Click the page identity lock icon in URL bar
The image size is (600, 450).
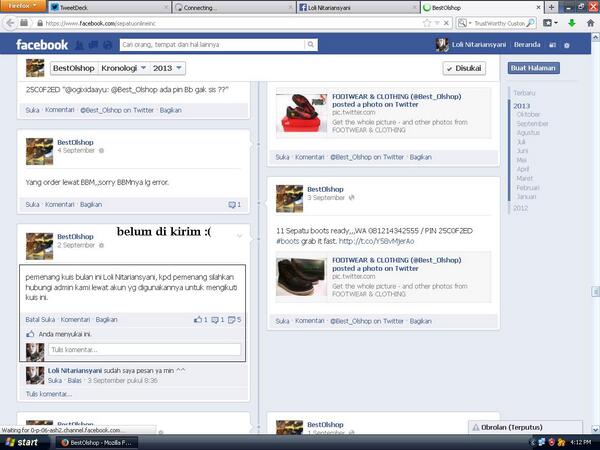[40, 23]
